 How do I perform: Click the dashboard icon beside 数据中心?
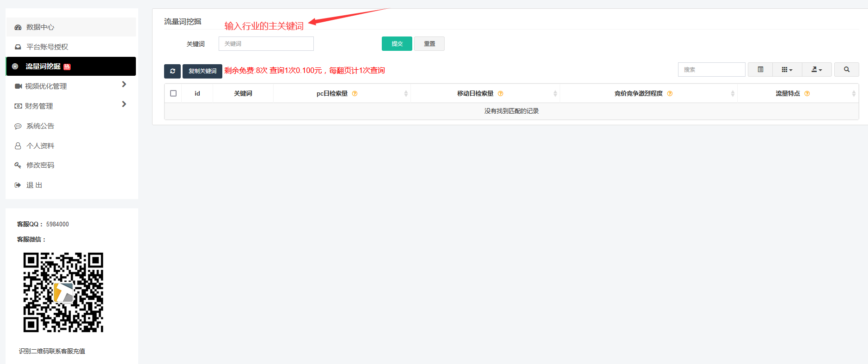[x=18, y=27]
